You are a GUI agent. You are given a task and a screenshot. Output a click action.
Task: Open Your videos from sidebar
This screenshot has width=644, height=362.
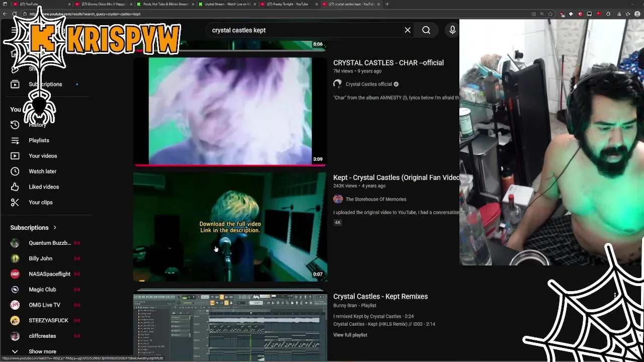point(43,156)
